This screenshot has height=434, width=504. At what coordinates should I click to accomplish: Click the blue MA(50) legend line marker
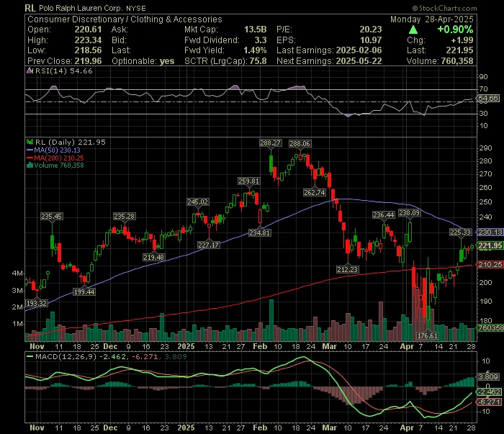[30, 150]
